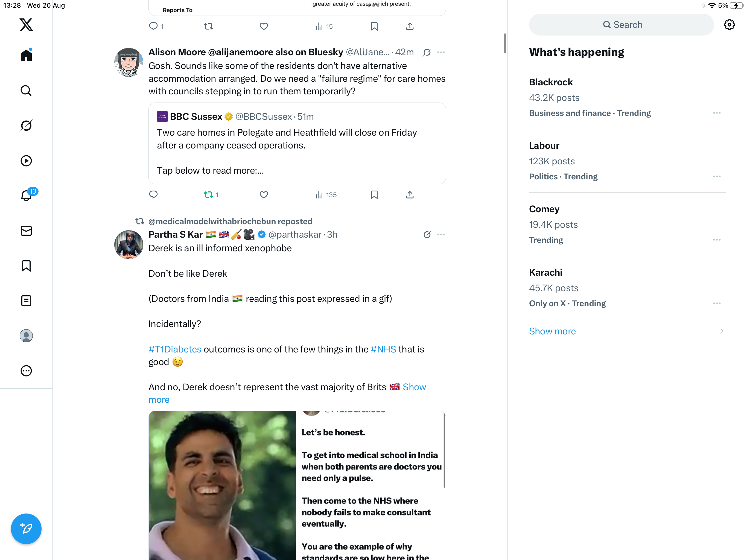Open the Lists icon in sidebar
Screen dimensions: 747x560
(x=26, y=301)
